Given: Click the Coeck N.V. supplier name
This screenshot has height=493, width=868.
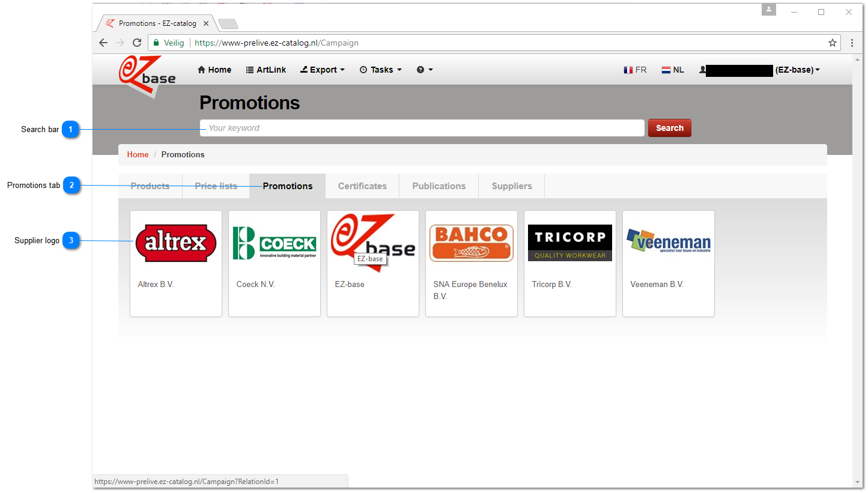Looking at the screenshot, I should (x=256, y=285).
